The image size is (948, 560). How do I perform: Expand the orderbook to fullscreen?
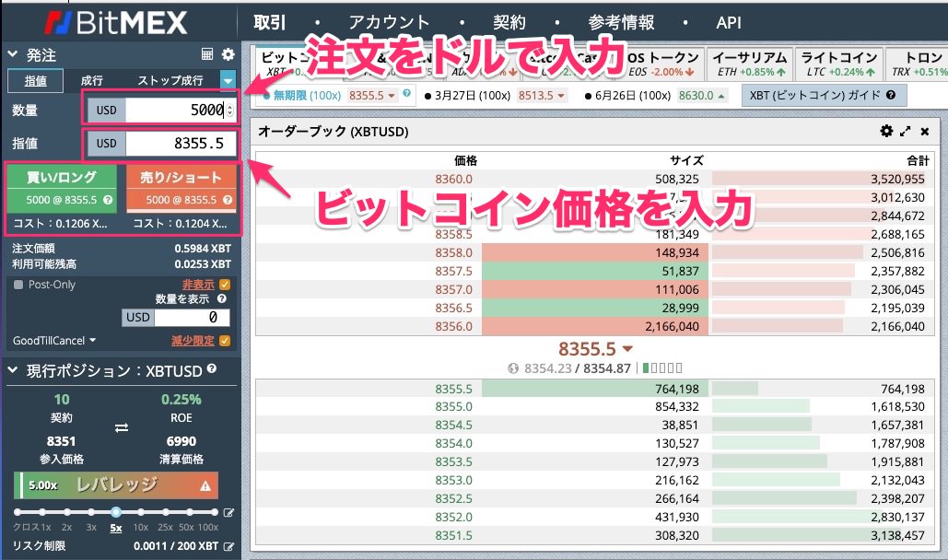coord(906,132)
